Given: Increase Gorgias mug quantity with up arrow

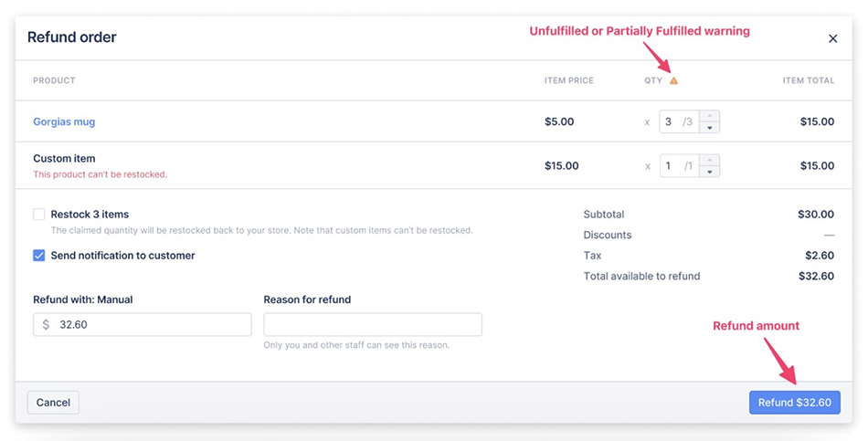Looking at the screenshot, I should pos(710,116).
